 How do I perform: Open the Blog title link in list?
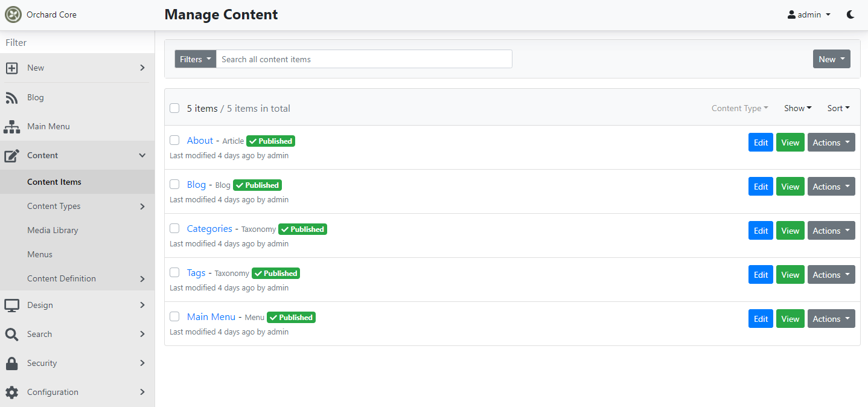click(x=196, y=184)
